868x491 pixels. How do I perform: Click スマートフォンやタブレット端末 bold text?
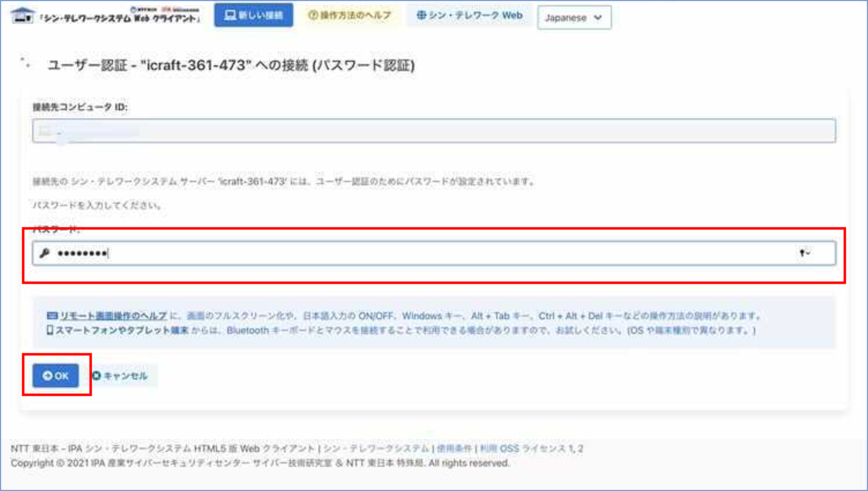122,330
